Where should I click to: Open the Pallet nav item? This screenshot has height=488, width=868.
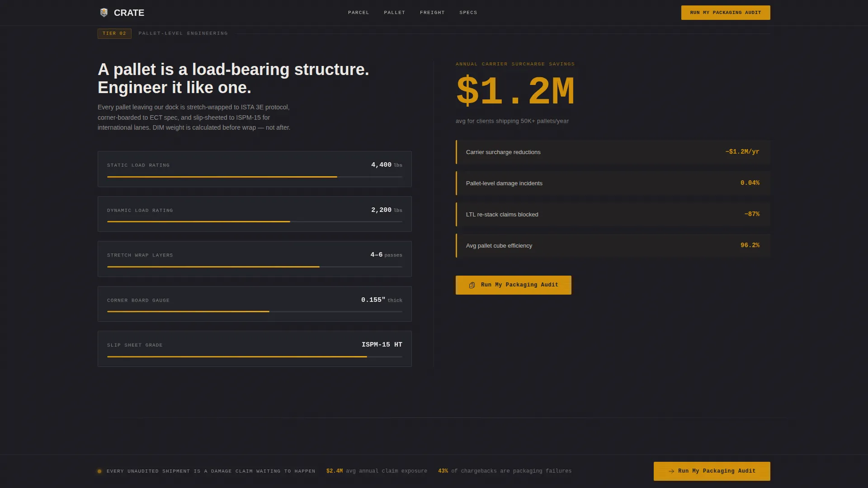(395, 13)
